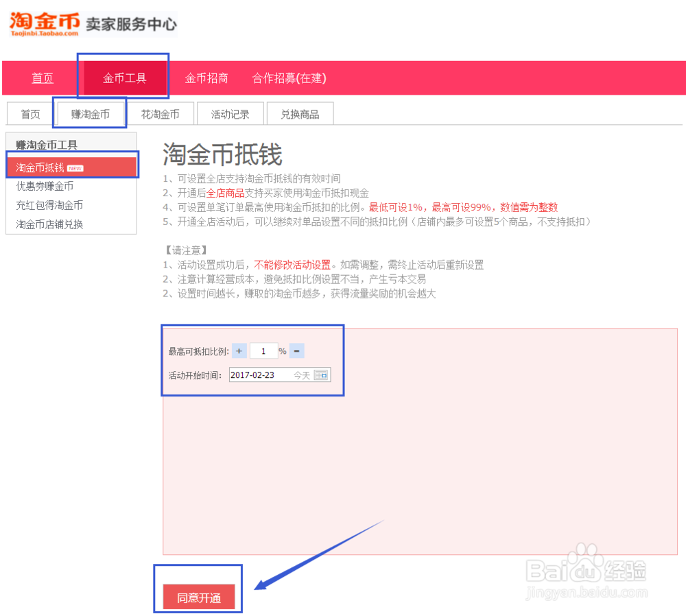This screenshot has width=686, height=616.
Task: Open 合作招募(在建) navigation tab
Action: pos(289,78)
